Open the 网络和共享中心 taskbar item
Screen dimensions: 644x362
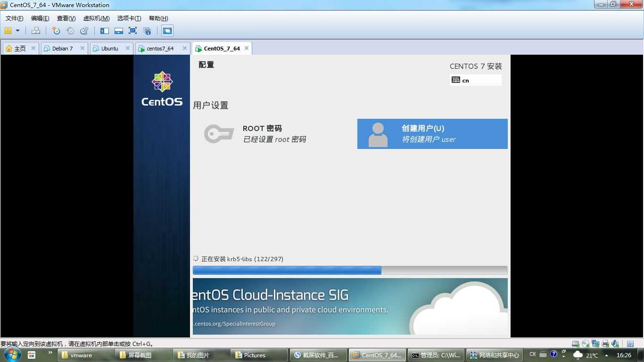click(x=495, y=355)
